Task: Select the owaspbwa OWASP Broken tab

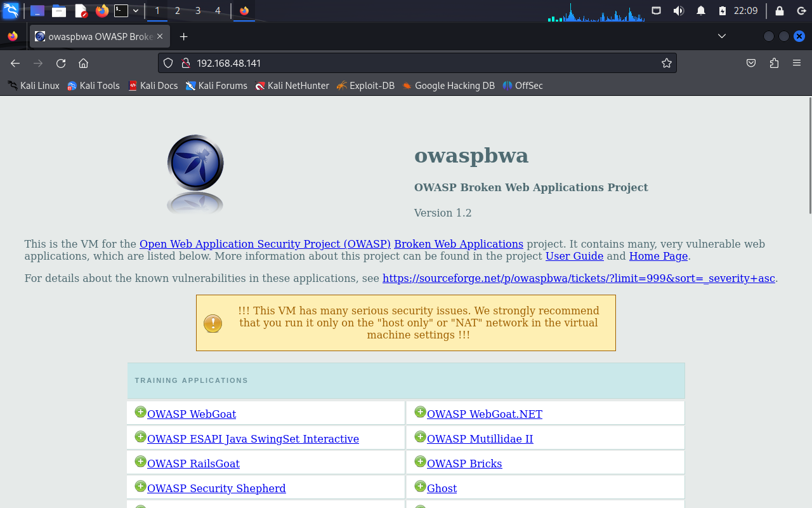Action: click(100, 36)
